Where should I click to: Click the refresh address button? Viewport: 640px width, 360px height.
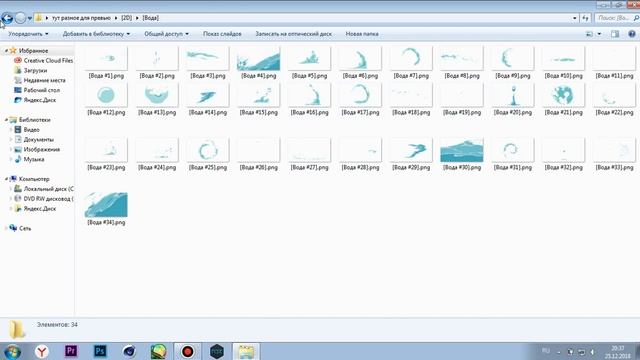tap(586, 18)
